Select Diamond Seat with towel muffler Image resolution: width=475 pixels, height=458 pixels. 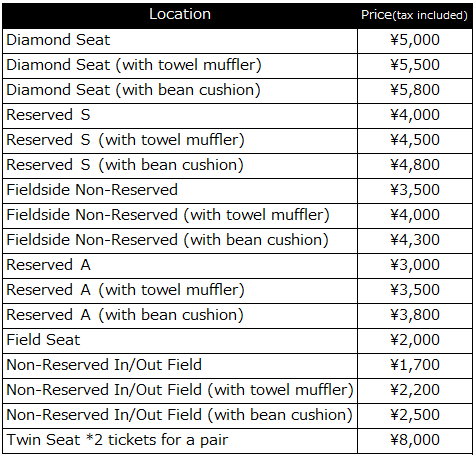pos(237,65)
